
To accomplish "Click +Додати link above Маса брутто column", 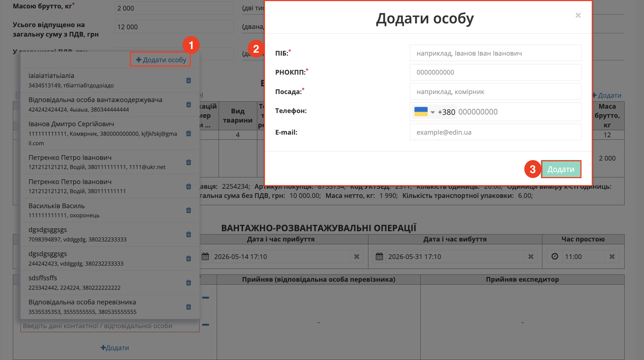I will (607, 95).
